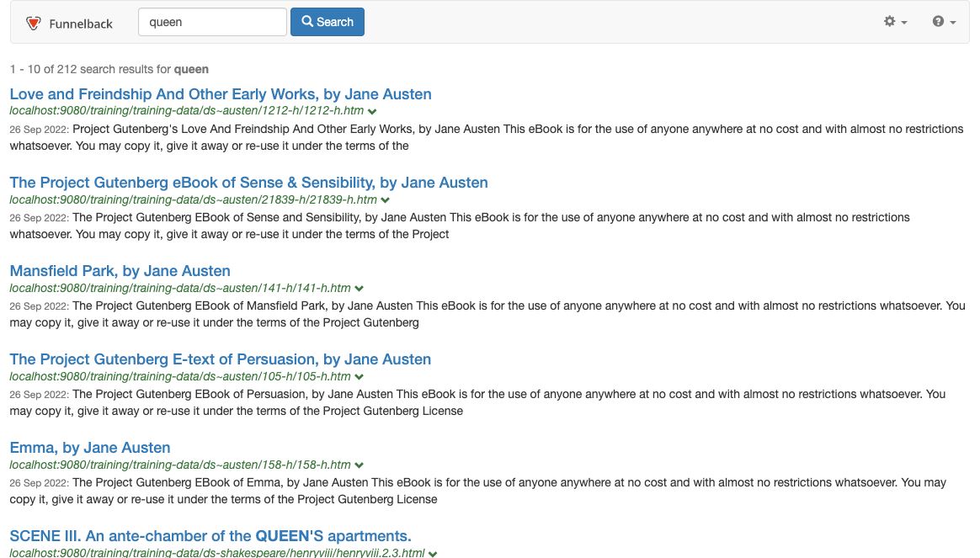Expand dropdown arrow beside the 1212-h.htm URL

(x=372, y=111)
